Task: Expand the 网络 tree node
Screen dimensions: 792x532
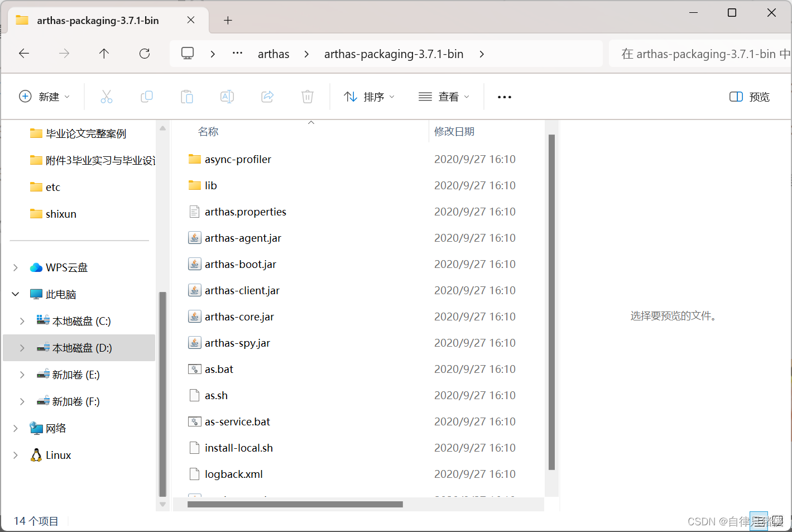Action: coord(16,428)
